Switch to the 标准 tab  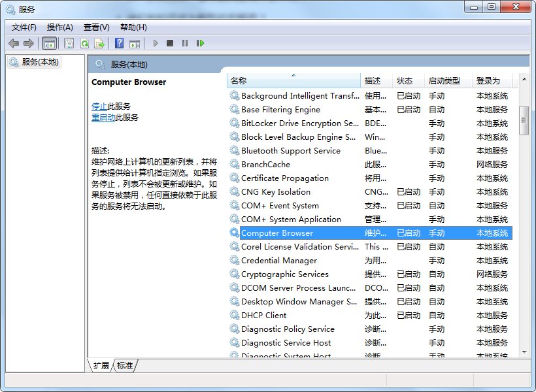125,365
